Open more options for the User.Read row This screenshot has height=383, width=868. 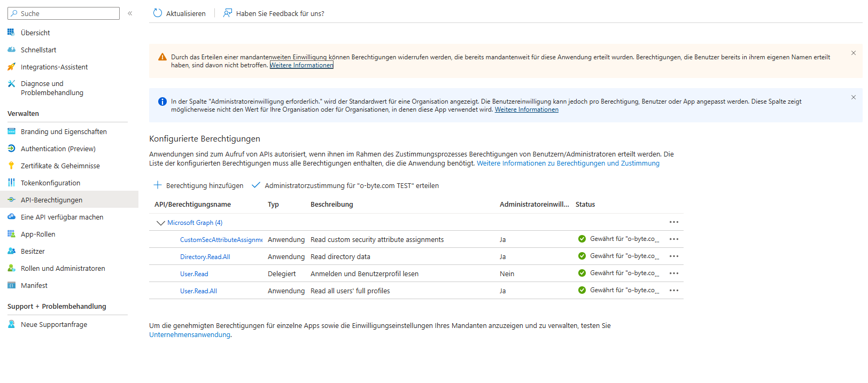click(674, 273)
